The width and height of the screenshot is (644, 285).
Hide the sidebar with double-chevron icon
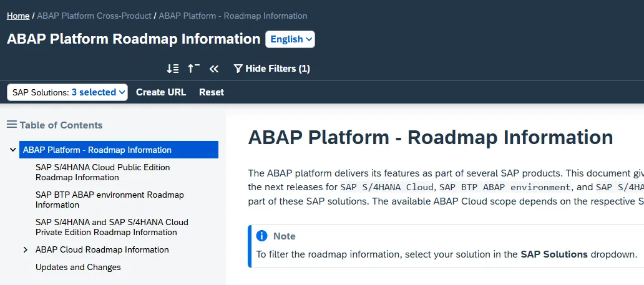click(x=214, y=69)
